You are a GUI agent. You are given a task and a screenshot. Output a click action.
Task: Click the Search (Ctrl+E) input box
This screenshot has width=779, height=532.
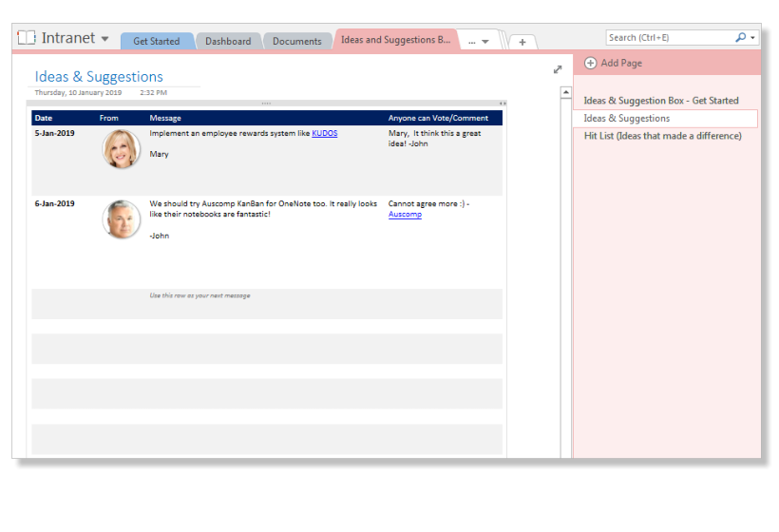click(x=670, y=38)
